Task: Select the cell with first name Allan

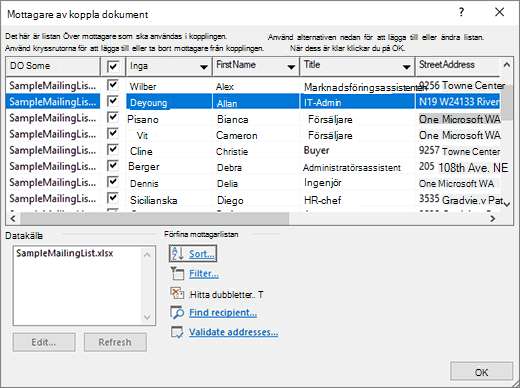Action: pyautogui.click(x=256, y=102)
